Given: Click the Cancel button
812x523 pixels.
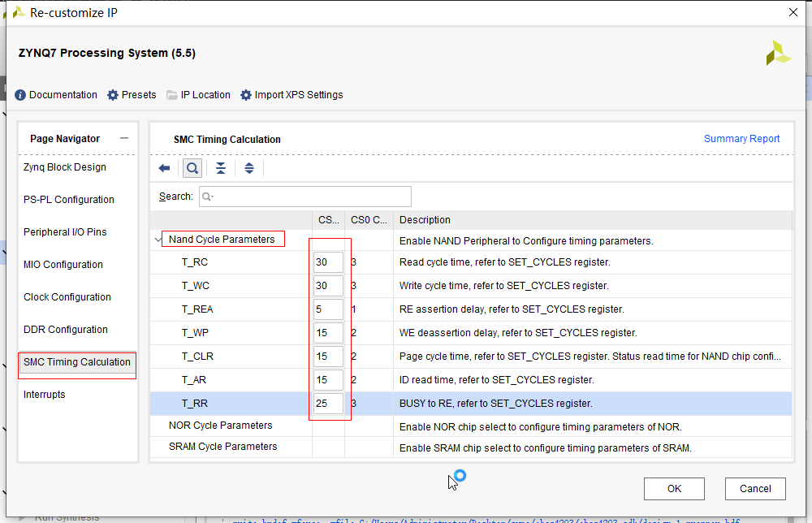Looking at the screenshot, I should [755, 489].
